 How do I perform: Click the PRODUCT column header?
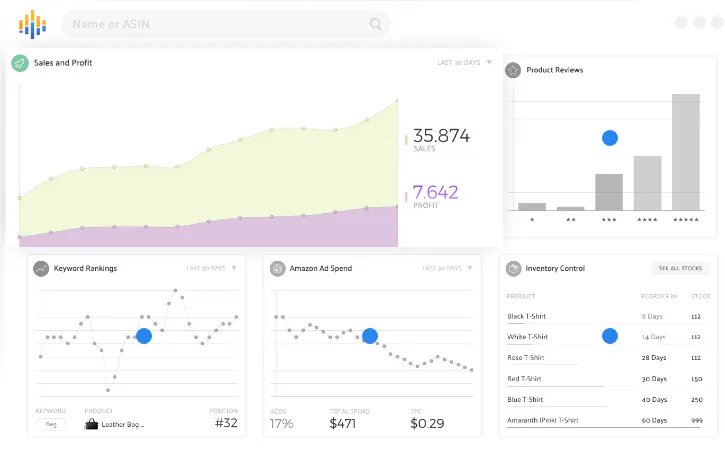521,296
